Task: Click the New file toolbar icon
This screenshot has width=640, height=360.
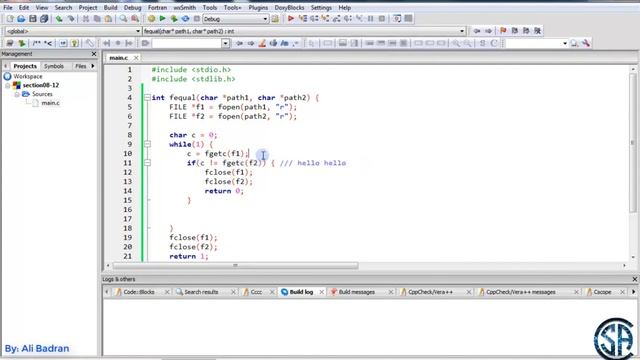Action: 10,19
